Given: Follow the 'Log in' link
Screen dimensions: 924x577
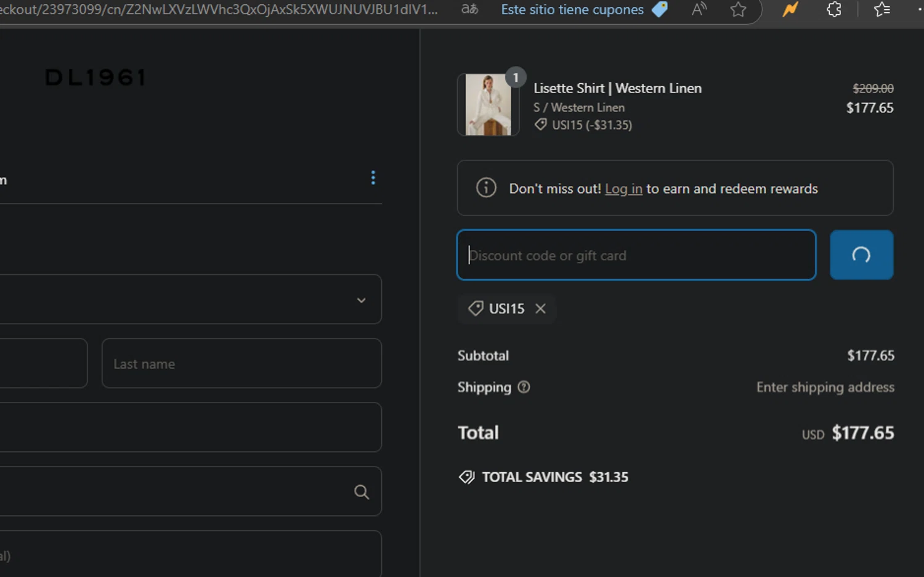Looking at the screenshot, I should tap(623, 189).
